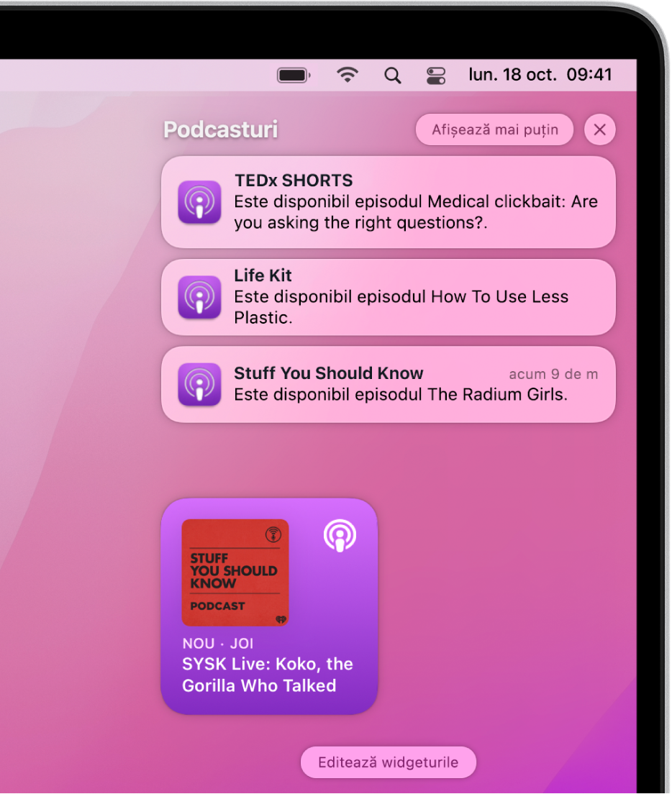Click the Podcasts icon on the Life Kit notification
This screenshot has height=794, width=672.
pyautogui.click(x=199, y=297)
